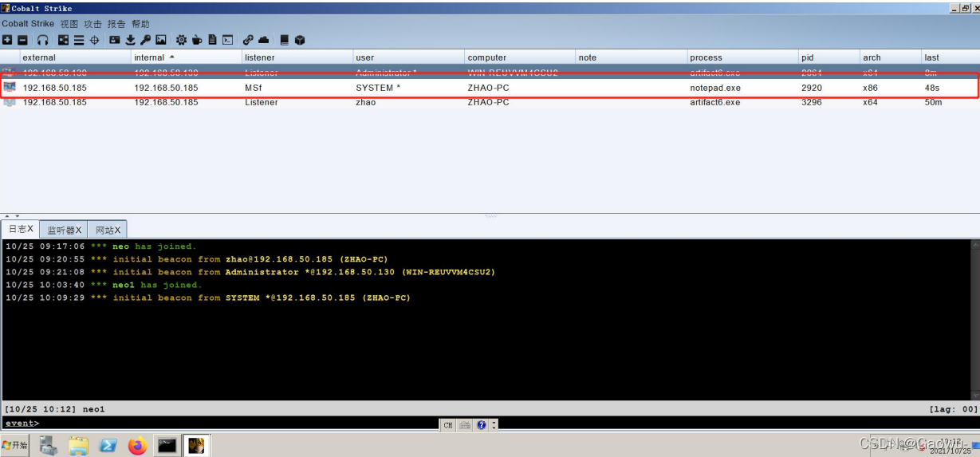This screenshot has width=980, height=457.
Task: Click the IME help question mark icon
Action: pos(482,425)
